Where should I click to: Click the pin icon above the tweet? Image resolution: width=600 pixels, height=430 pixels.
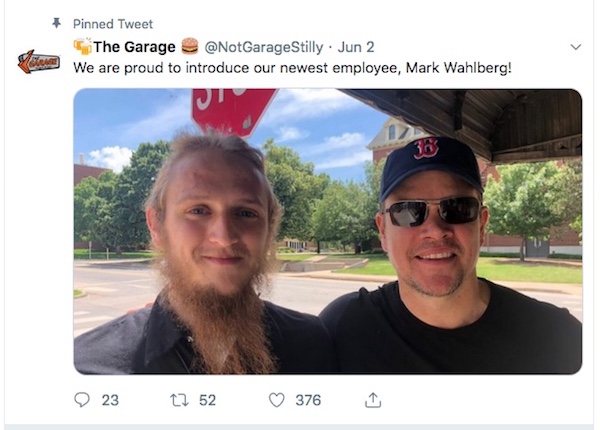tap(56, 23)
